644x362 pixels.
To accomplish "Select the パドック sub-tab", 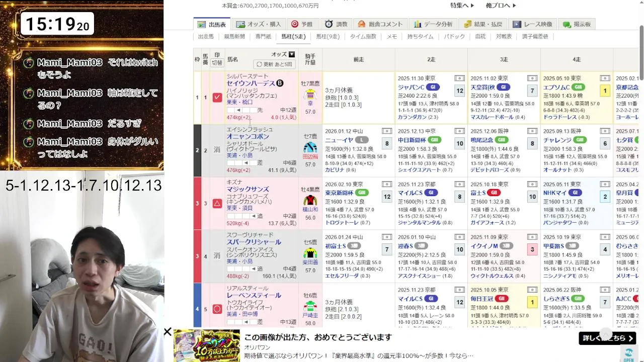I will click(454, 37).
